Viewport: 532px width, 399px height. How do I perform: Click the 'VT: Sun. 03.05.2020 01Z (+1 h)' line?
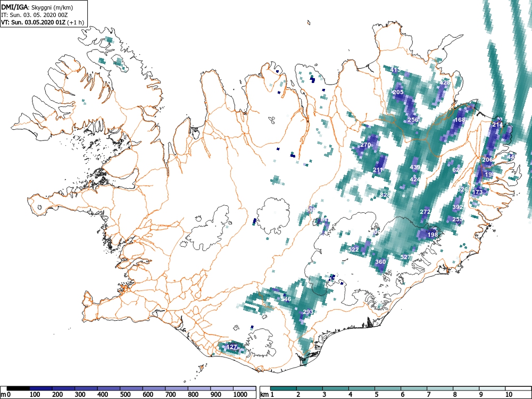tap(43, 22)
